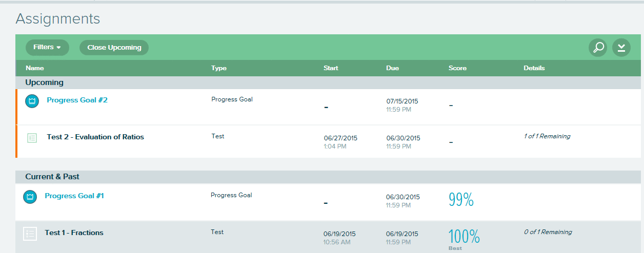The image size is (644, 253).
Task: Open the Progress Goal #1 link
Action: pyautogui.click(x=74, y=196)
